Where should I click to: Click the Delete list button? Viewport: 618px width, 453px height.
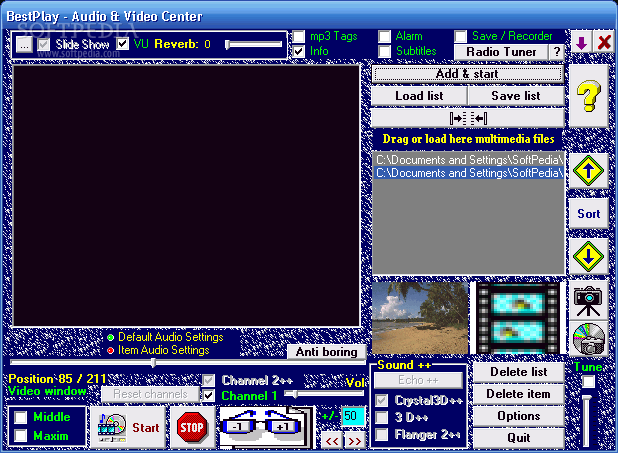coord(519,372)
